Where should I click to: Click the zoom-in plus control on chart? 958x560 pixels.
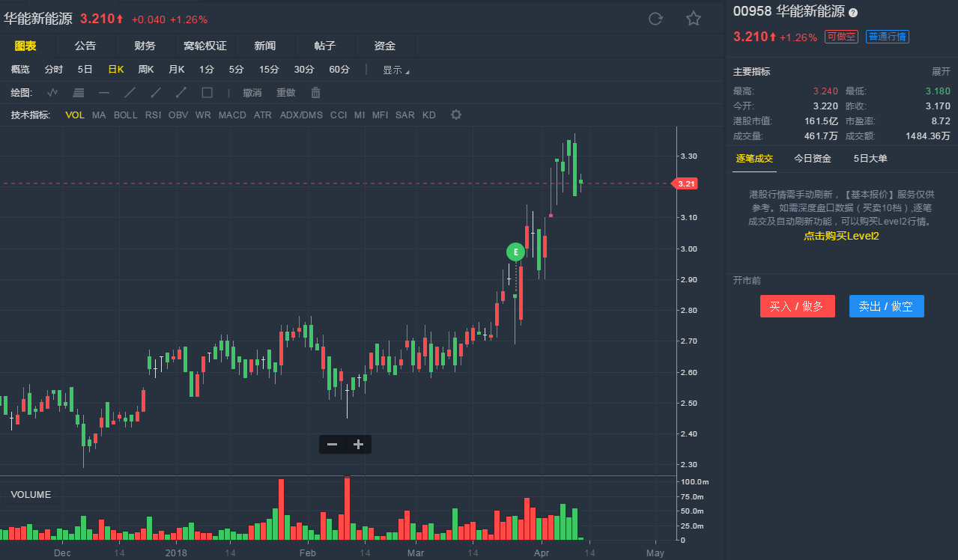tap(358, 444)
